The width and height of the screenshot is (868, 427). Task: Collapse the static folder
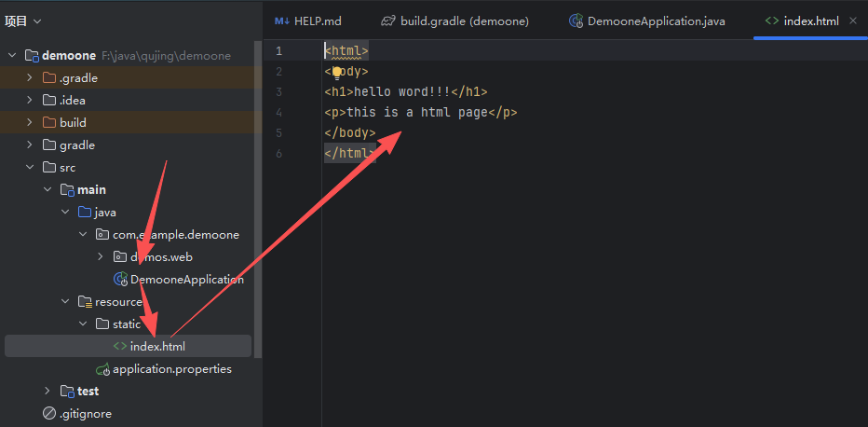click(x=83, y=324)
